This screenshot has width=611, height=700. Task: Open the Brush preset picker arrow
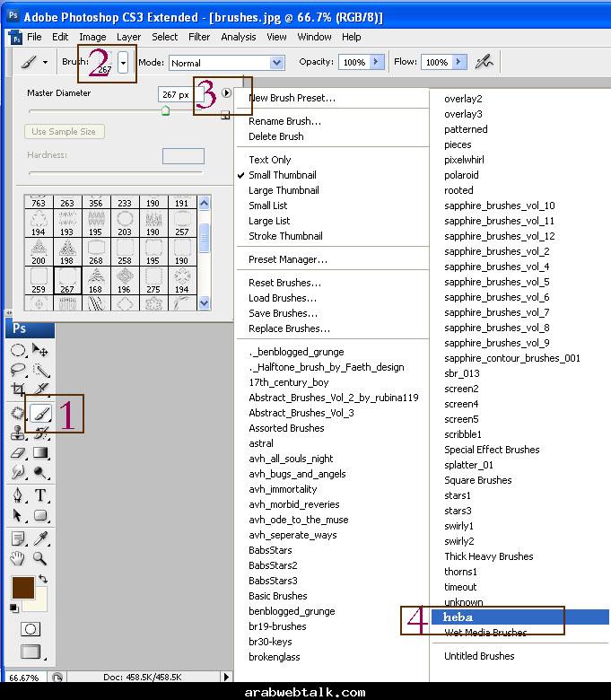pos(123,63)
